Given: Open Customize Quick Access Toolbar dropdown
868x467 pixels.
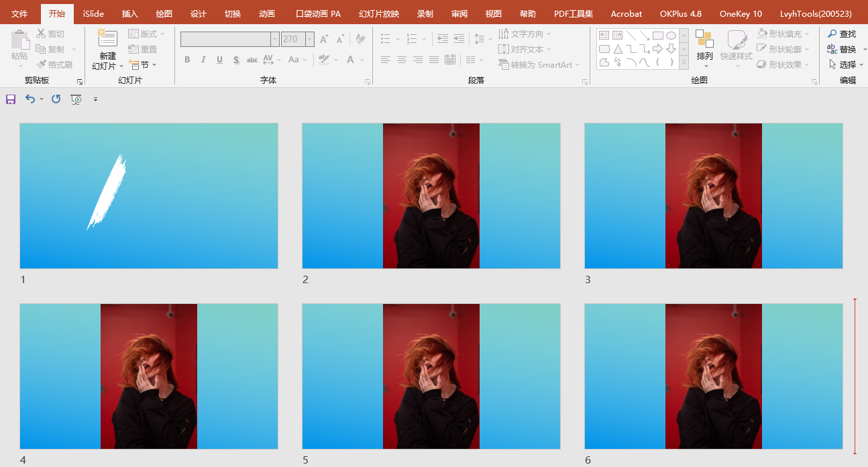Looking at the screenshot, I should (x=95, y=99).
